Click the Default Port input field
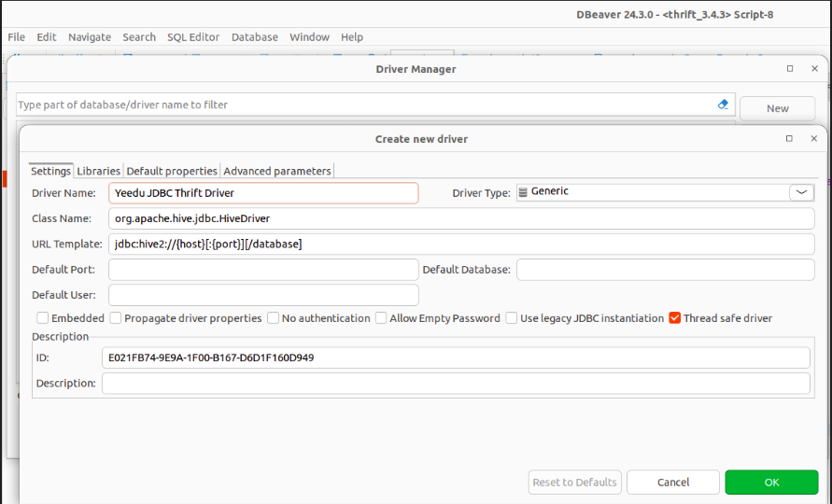This screenshot has width=832, height=504. [263, 270]
